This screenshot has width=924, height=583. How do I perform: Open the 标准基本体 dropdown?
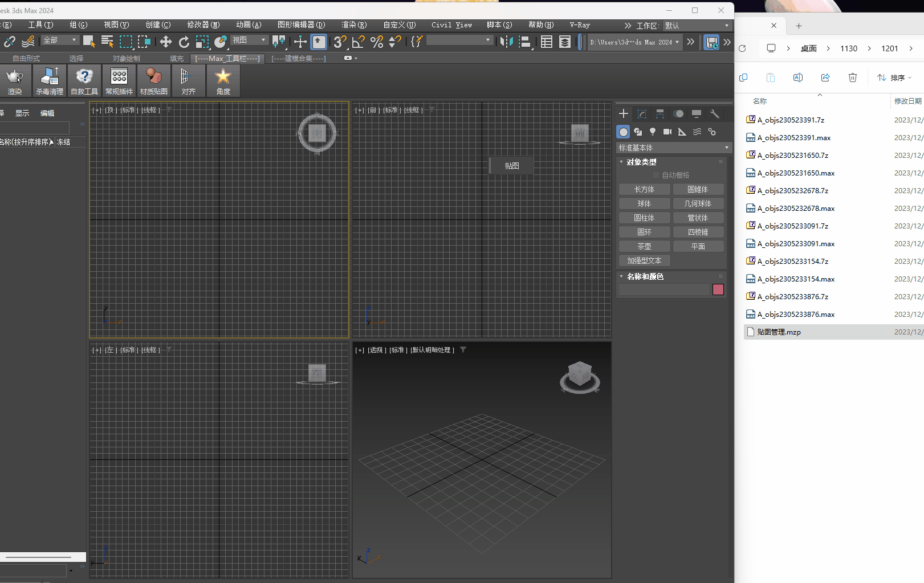673,148
